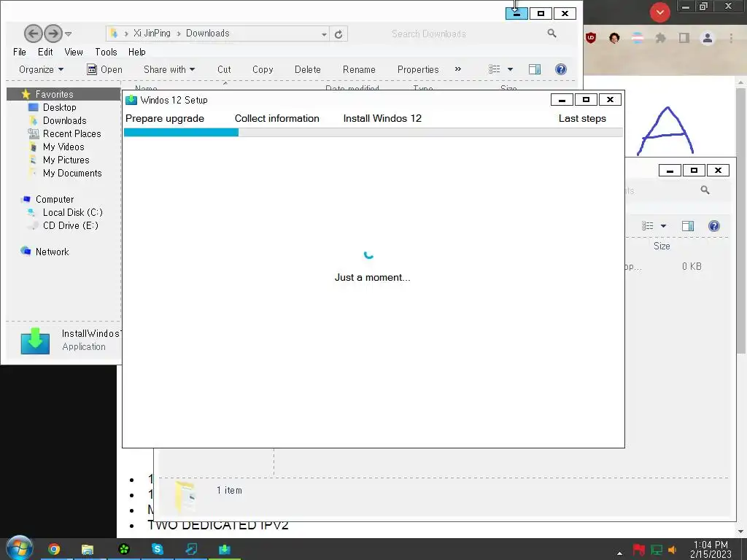Go back in Downloads explorer window
Screen dimensions: 747x560
click(33, 34)
